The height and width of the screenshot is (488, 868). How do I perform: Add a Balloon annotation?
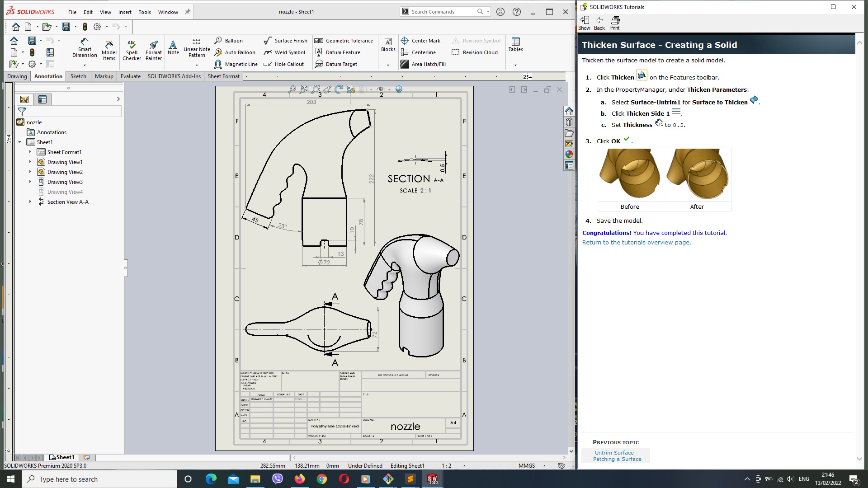click(x=229, y=41)
